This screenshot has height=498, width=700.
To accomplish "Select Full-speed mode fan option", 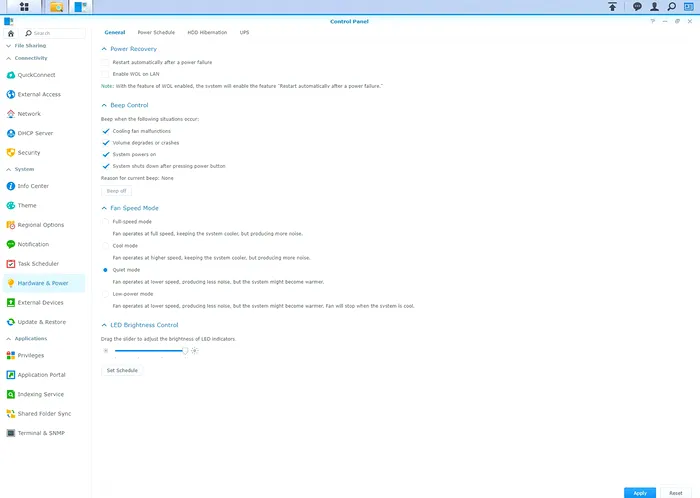I will tap(105, 222).
